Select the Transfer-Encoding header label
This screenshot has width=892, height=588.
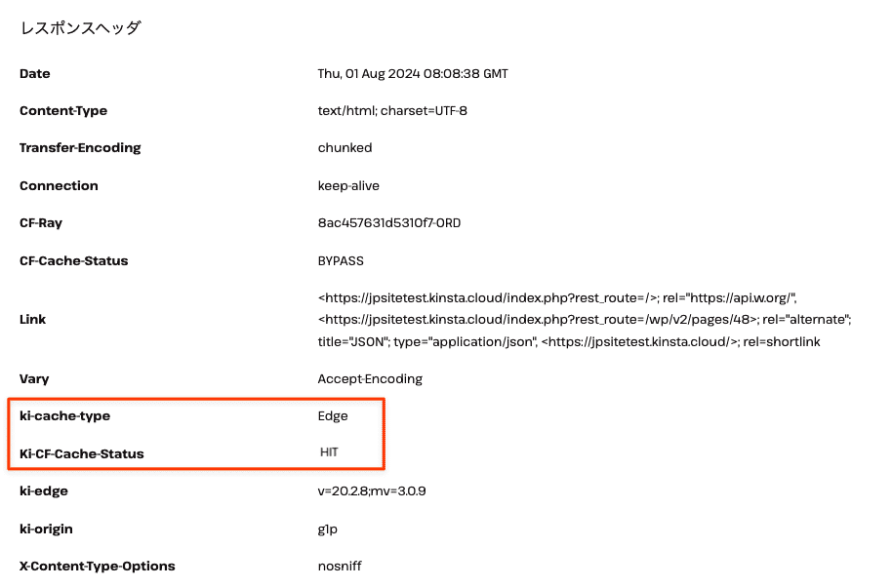(80, 148)
